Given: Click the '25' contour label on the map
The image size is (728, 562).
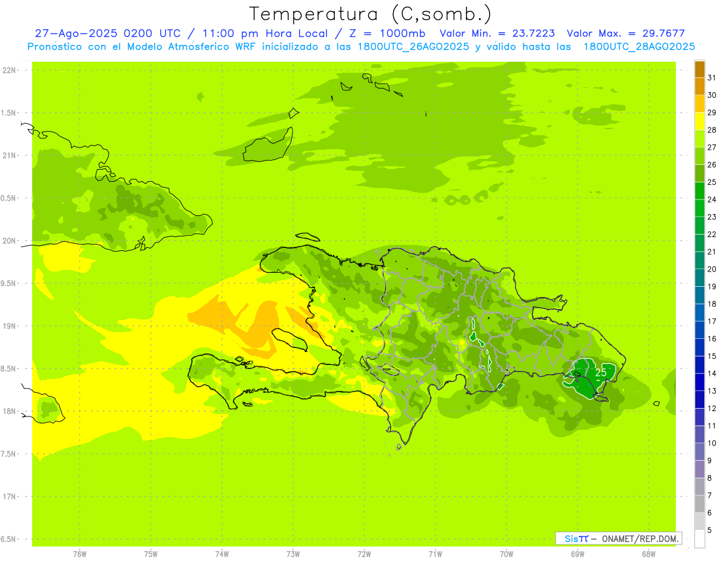Looking at the screenshot, I should [601, 372].
